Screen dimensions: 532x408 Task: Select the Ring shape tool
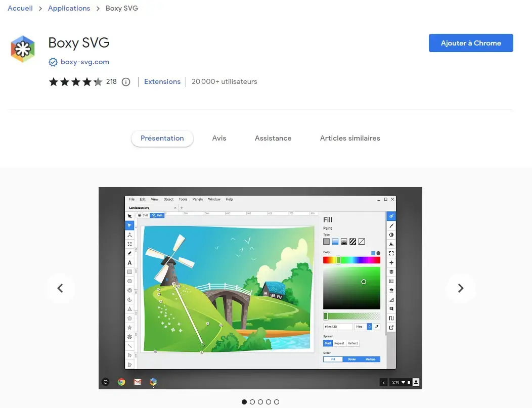pyautogui.click(x=129, y=290)
